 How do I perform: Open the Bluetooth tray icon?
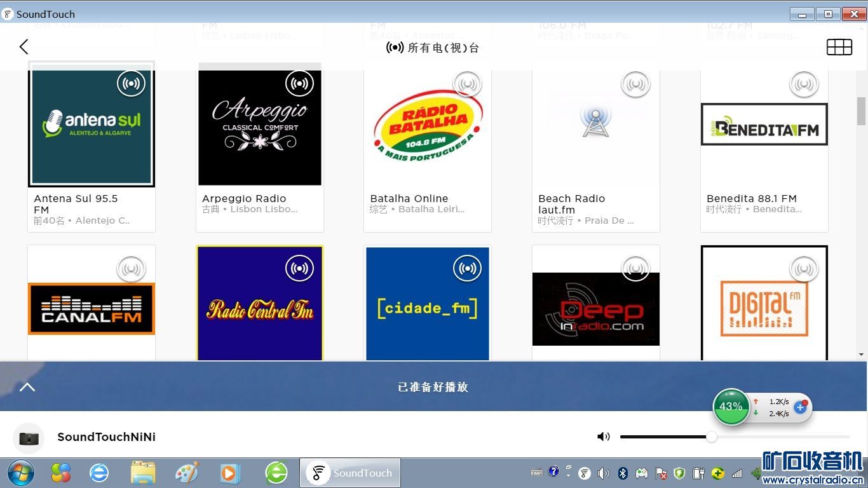(623, 473)
